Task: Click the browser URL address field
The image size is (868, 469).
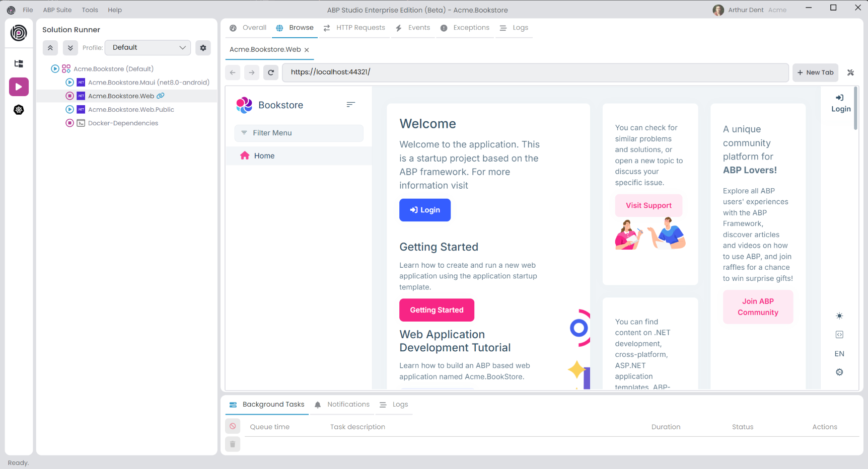Action: [535, 72]
